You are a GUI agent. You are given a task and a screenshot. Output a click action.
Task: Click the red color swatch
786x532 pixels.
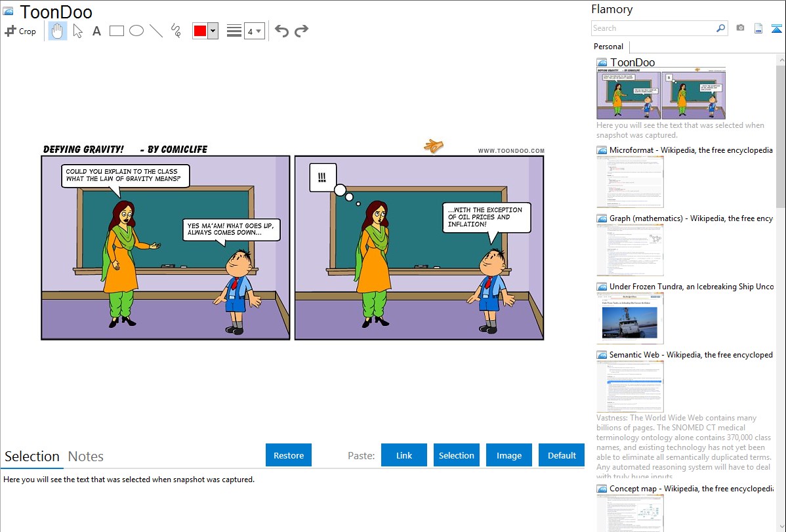pyautogui.click(x=200, y=31)
